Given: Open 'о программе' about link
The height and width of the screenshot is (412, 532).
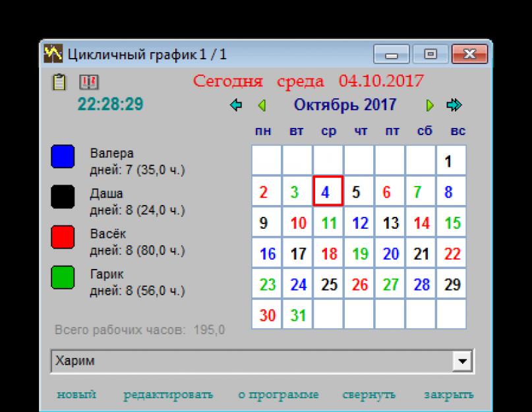Looking at the screenshot, I should coord(278,395).
